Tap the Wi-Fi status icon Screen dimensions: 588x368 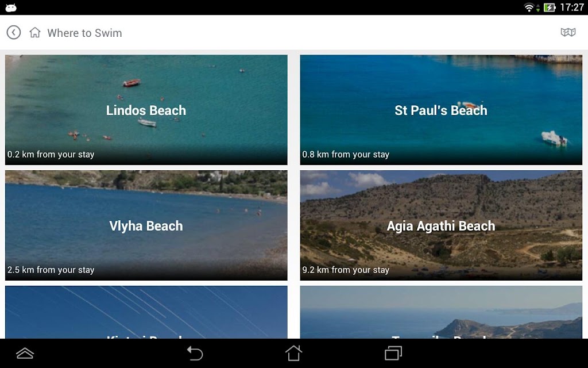(x=529, y=7)
